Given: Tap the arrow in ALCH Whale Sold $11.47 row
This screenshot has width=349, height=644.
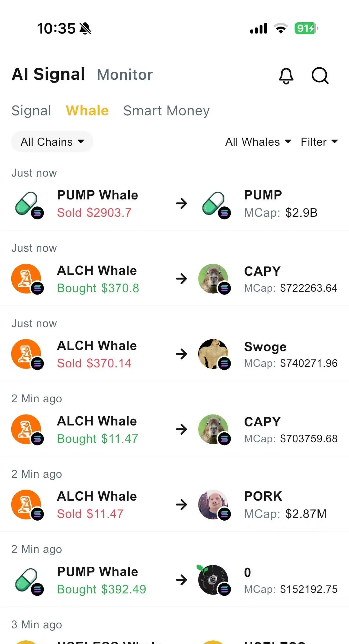Looking at the screenshot, I should [x=181, y=505].
